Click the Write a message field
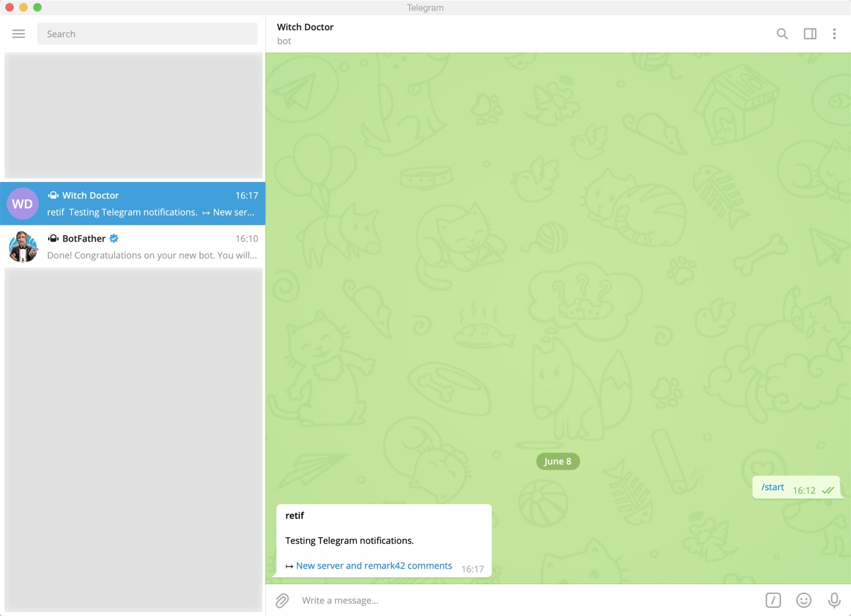The height and width of the screenshot is (616, 851). point(528,600)
